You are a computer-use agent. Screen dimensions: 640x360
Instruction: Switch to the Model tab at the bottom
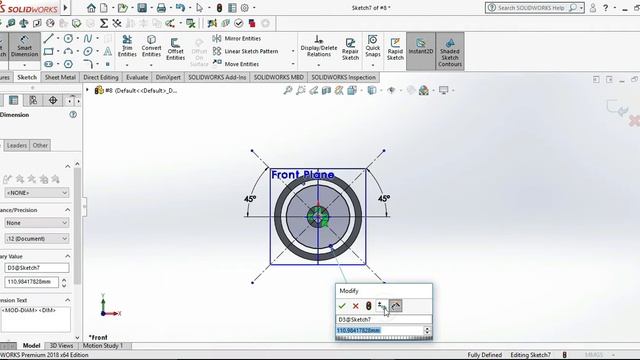pos(31,346)
